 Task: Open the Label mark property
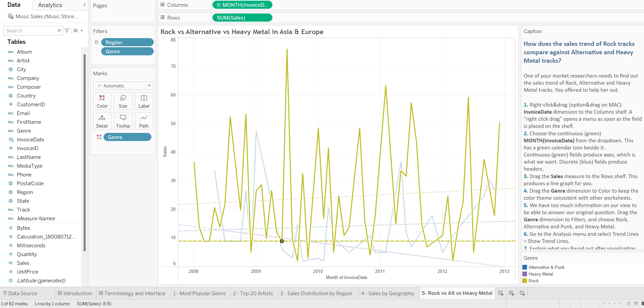click(x=144, y=101)
